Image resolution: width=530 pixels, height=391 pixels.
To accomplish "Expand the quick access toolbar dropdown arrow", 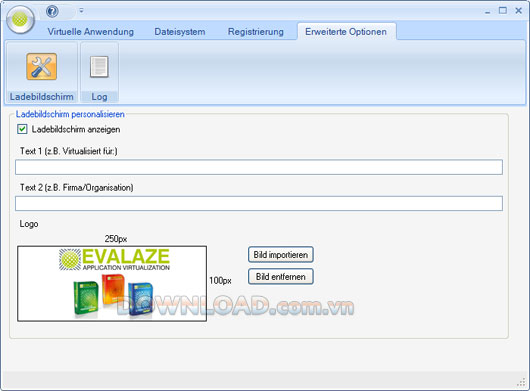I will pos(81,11).
